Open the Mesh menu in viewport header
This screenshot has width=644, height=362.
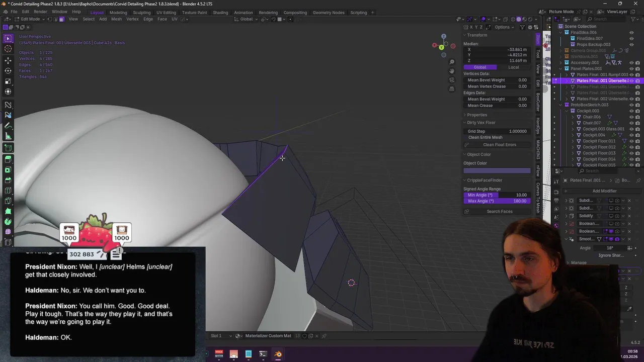[x=116, y=19]
